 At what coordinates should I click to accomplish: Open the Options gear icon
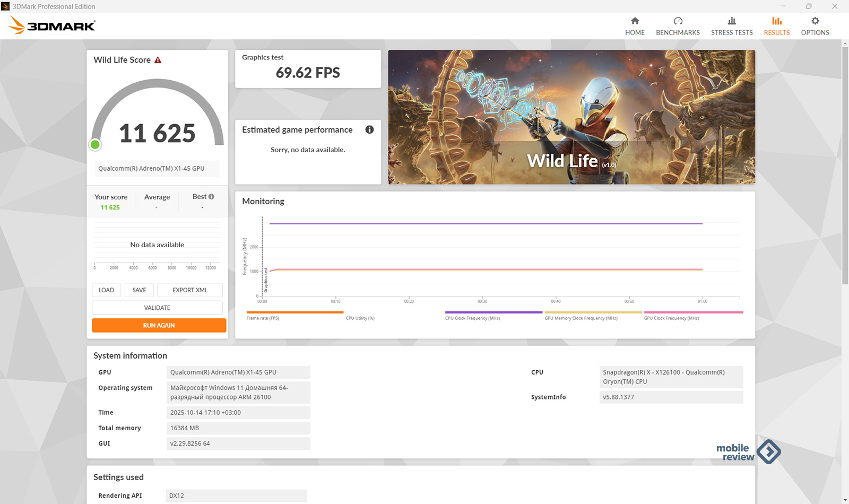(815, 21)
